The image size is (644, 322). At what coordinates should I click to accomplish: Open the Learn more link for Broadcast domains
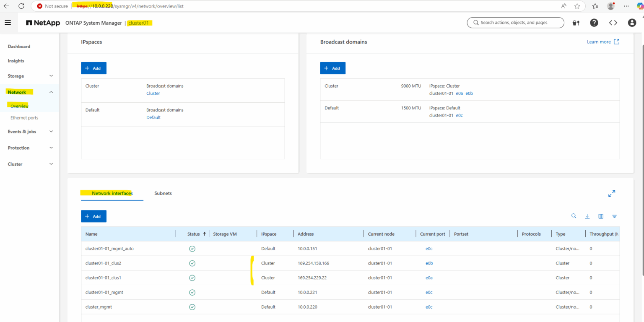(600, 42)
